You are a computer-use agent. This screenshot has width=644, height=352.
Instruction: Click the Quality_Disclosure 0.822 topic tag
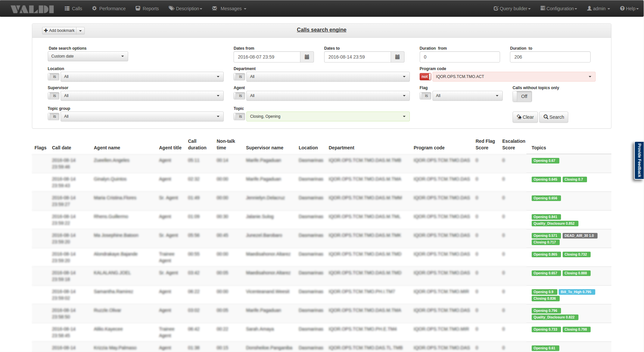coord(555,317)
